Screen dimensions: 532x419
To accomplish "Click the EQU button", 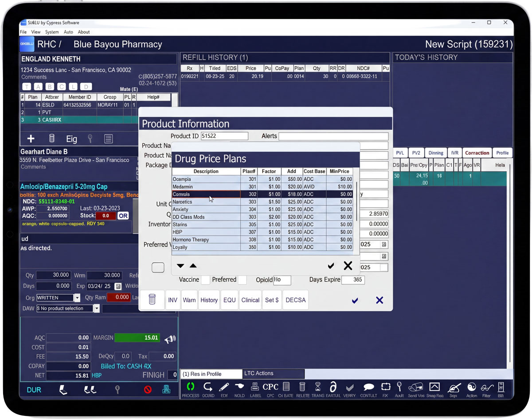I will coord(230,300).
